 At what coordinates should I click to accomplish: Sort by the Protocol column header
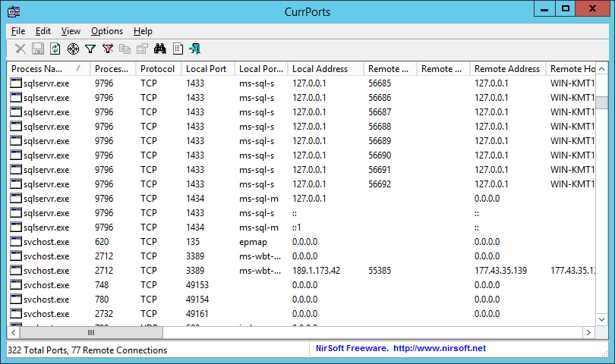tap(159, 68)
